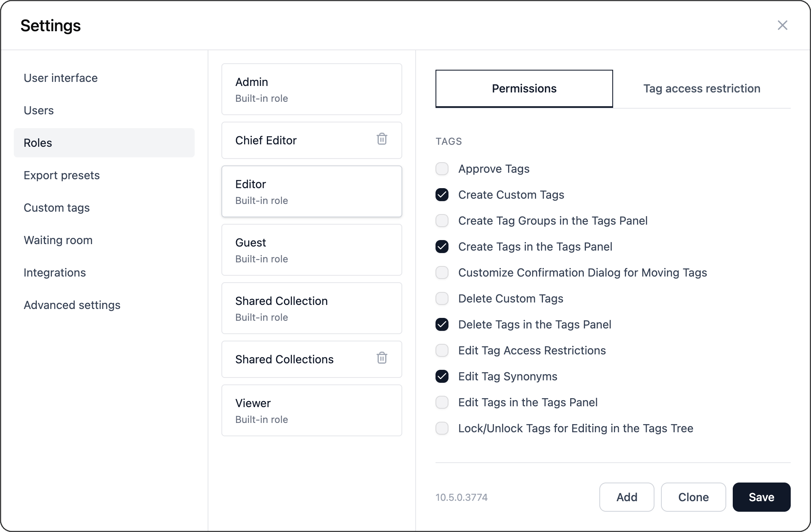Switch to the Tag access restriction tab
The height and width of the screenshot is (532, 811).
pos(702,88)
